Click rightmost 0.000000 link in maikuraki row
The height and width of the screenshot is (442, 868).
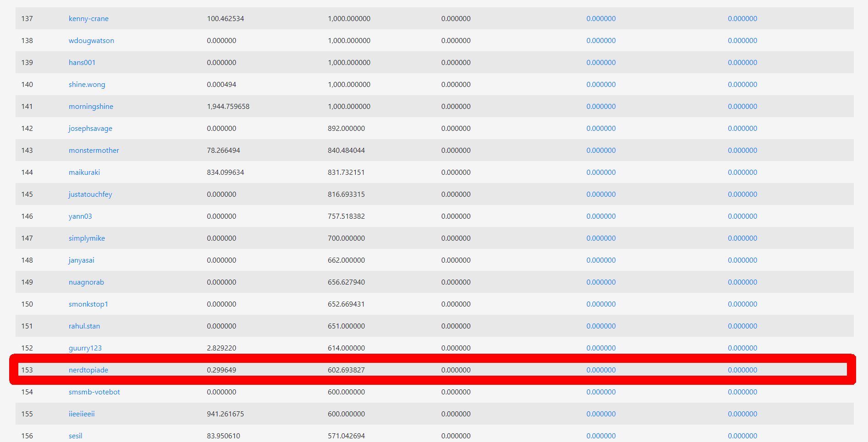[x=743, y=172]
